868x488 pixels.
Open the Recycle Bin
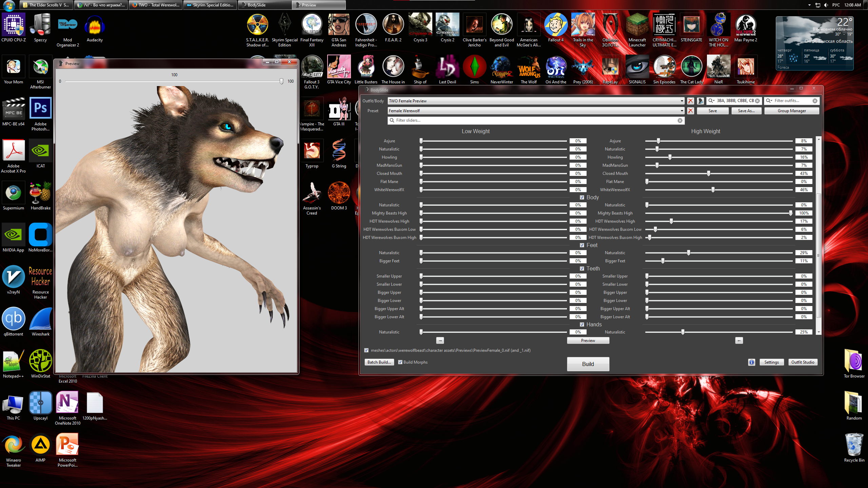click(x=854, y=448)
